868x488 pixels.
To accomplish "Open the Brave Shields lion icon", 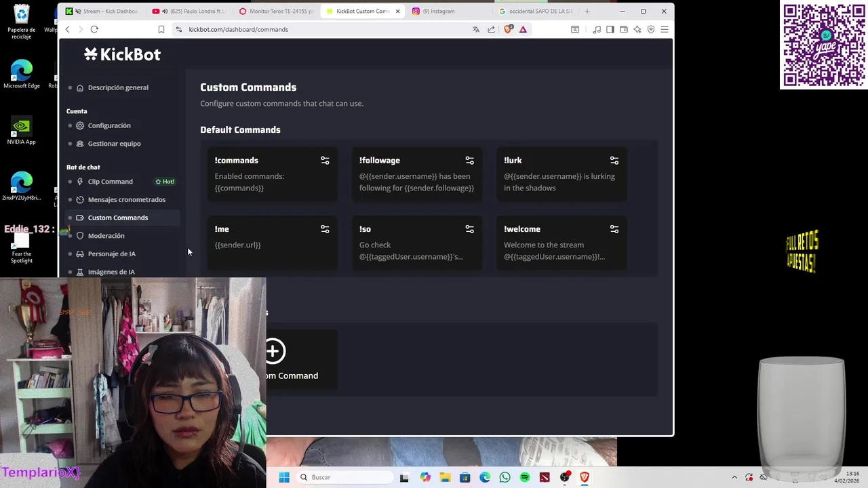I will 508,29.
